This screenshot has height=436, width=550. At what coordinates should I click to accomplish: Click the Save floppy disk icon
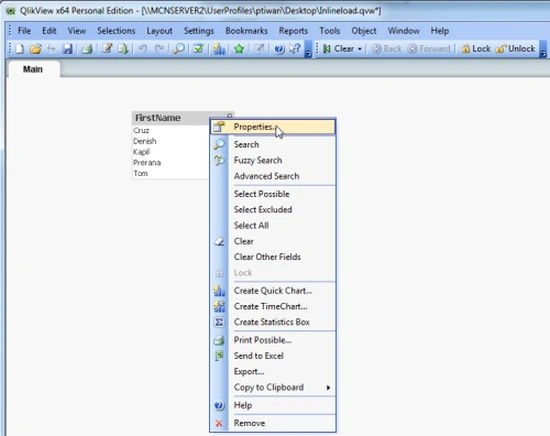click(67, 49)
